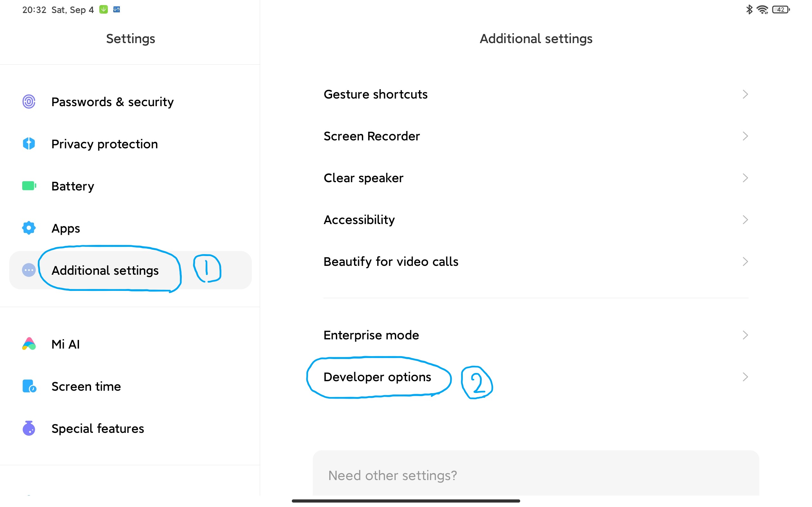Image resolution: width=812 pixels, height=507 pixels.
Task: Tap the Wi-Fi status bar icon
Action: coord(762,10)
